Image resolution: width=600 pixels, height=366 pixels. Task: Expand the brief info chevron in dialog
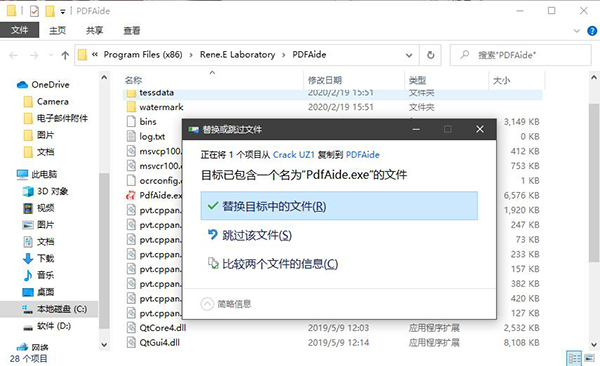point(207,304)
